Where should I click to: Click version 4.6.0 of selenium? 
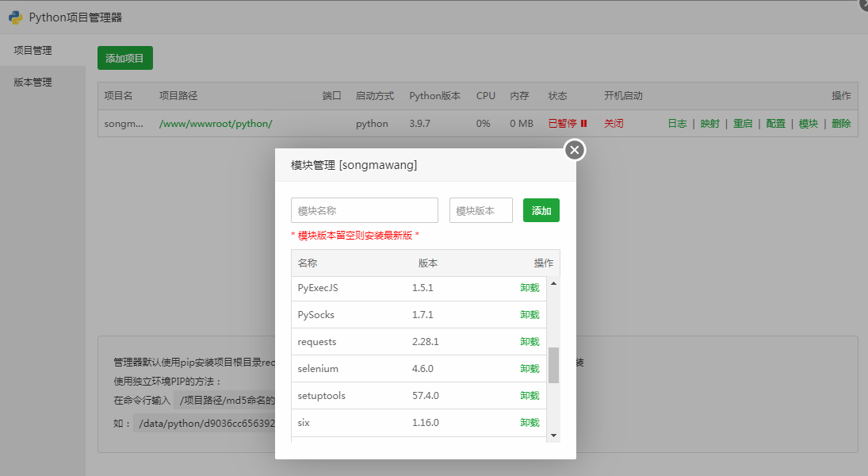click(423, 368)
